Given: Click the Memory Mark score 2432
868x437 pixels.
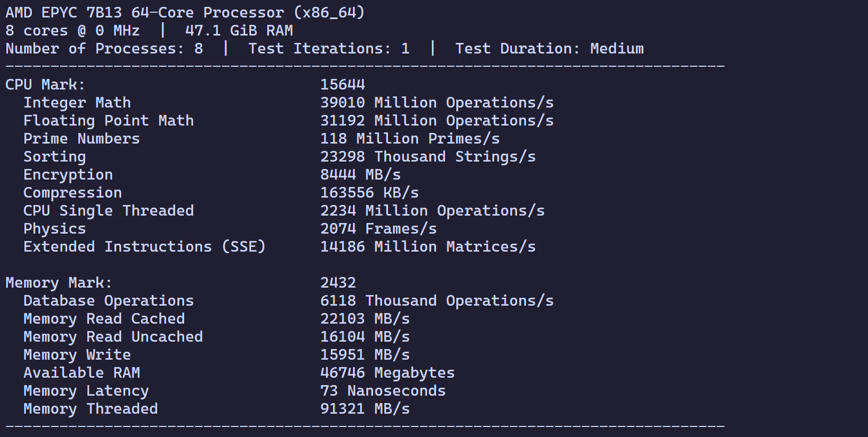Looking at the screenshot, I should (338, 283).
